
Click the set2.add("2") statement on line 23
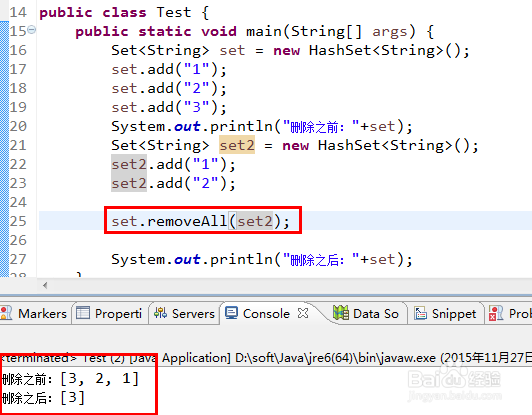coord(173,184)
